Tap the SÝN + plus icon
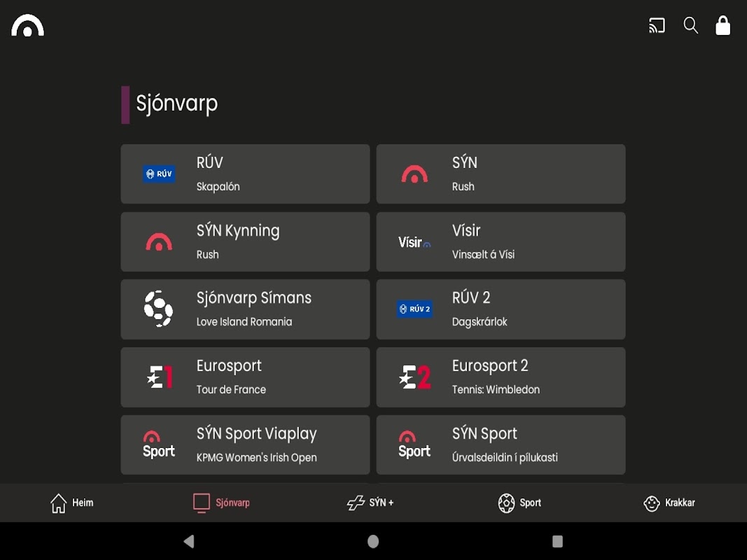Screen dimensions: 747x560 [356, 503]
